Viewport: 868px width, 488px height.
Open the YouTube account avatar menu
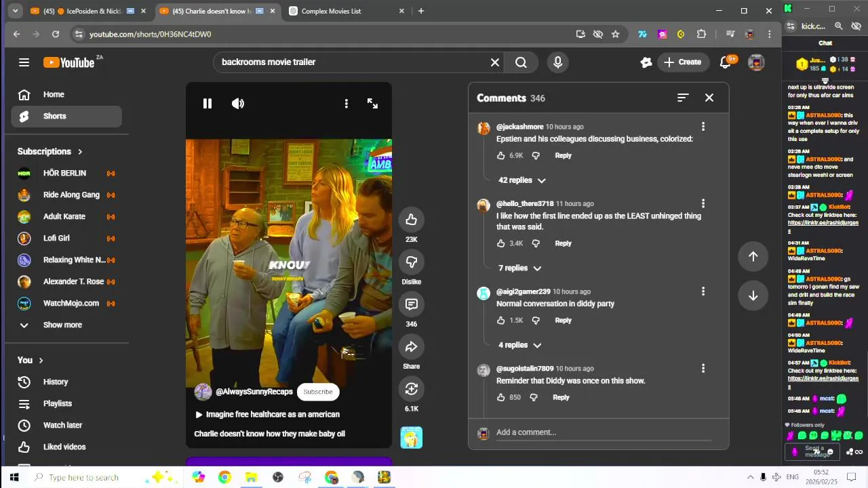coord(756,62)
